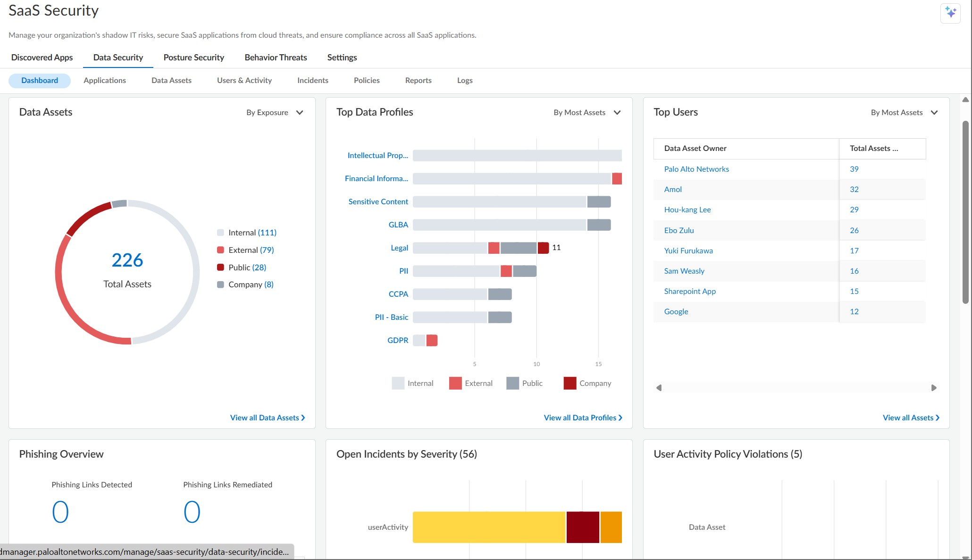Click the red Company segment of the Legal bar
The width and height of the screenshot is (972, 560).
click(x=543, y=248)
